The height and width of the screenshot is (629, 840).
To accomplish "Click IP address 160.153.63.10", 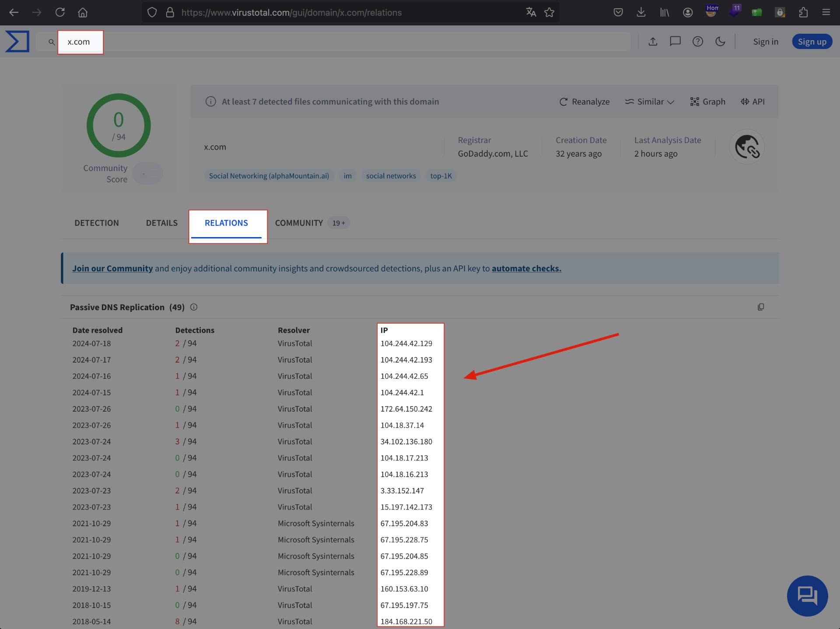I will pos(404,589).
